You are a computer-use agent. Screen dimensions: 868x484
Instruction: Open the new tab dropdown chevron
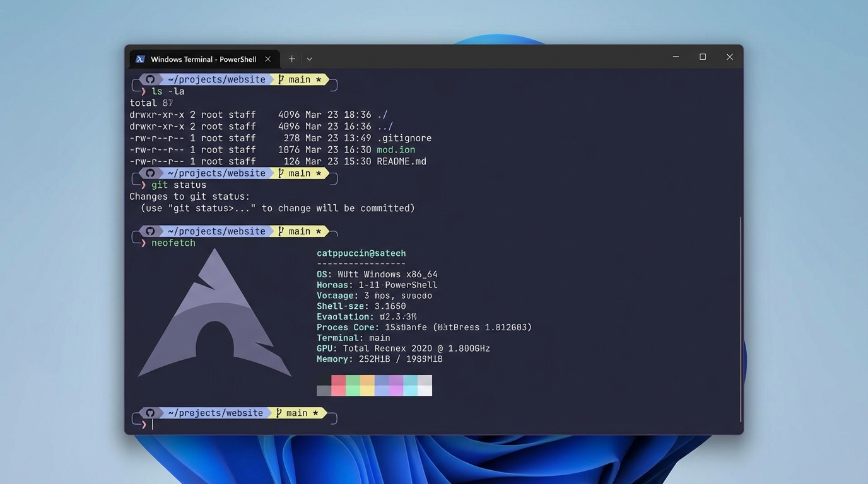pyautogui.click(x=309, y=58)
